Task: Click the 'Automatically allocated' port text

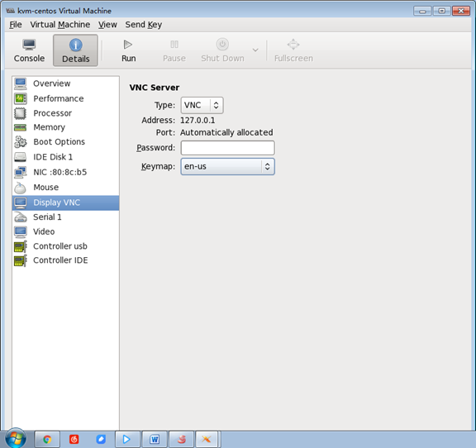Action: [x=226, y=132]
